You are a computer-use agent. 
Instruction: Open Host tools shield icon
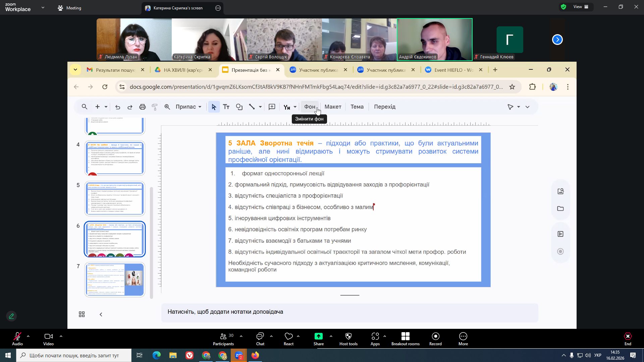tap(348, 336)
